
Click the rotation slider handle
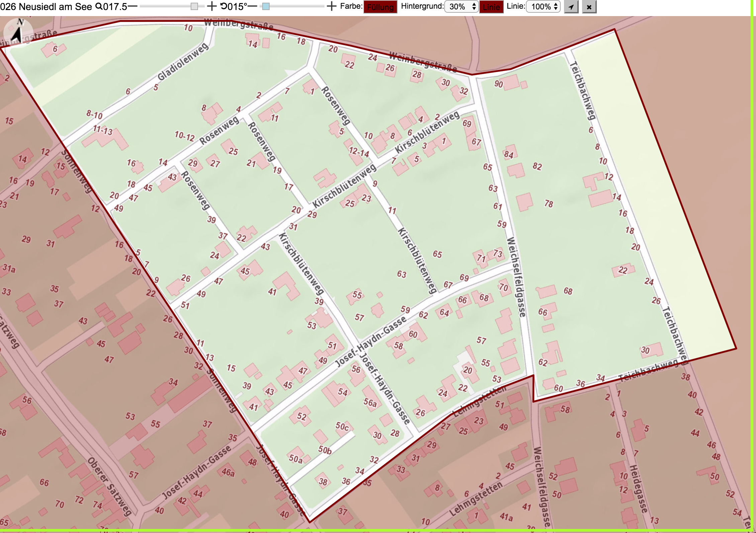(x=266, y=7)
